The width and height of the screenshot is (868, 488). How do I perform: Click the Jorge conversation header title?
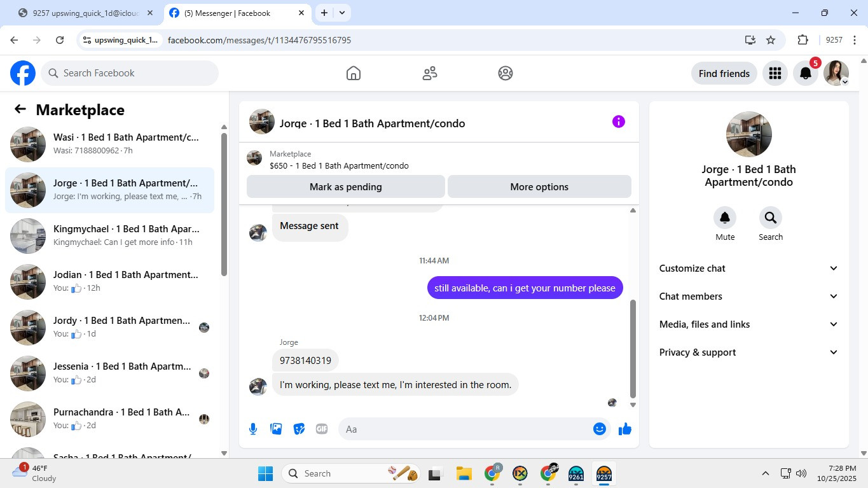tap(372, 123)
